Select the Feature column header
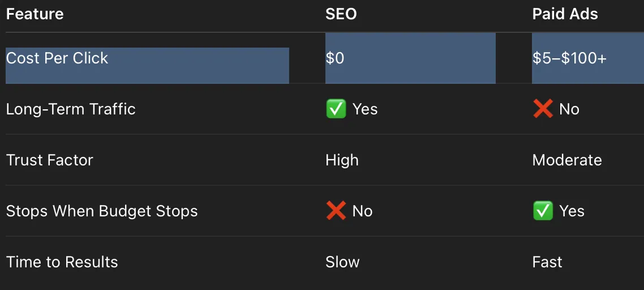644x290 pixels. pyautogui.click(x=35, y=14)
